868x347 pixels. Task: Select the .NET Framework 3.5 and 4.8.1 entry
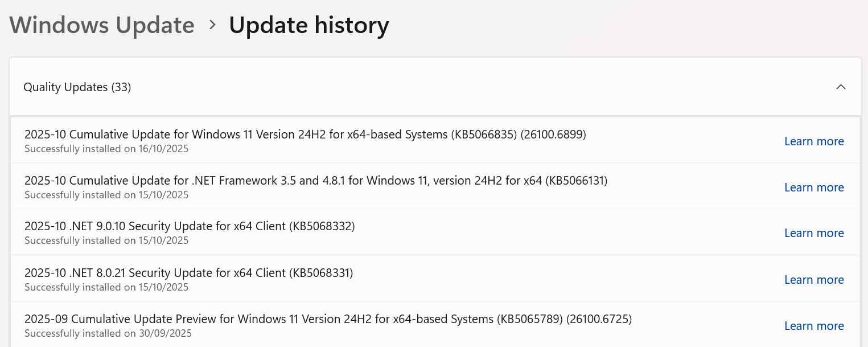click(x=316, y=181)
